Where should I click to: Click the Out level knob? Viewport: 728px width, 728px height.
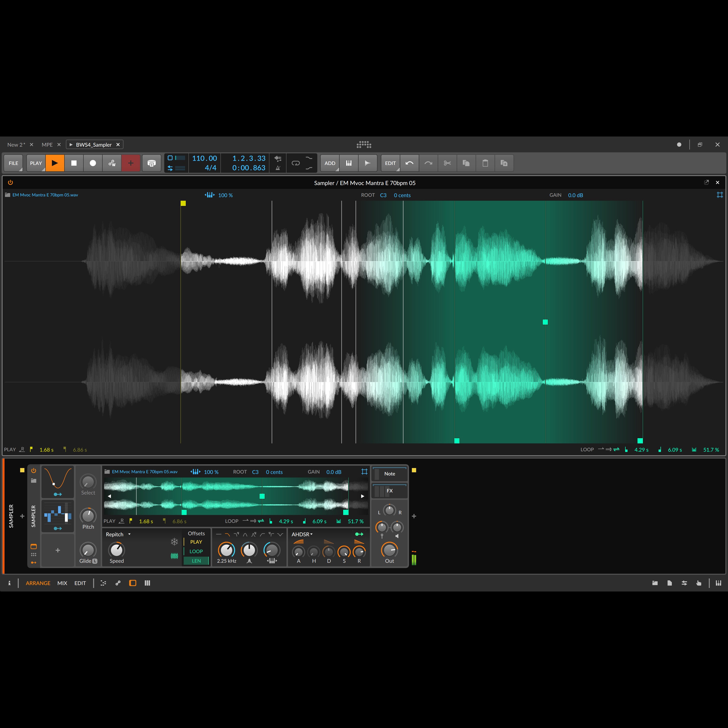[x=390, y=550]
